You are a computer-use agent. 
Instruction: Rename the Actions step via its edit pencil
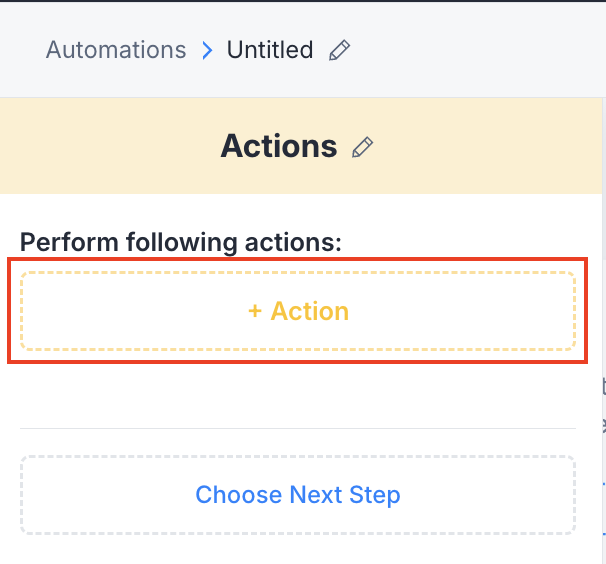(x=362, y=148)
